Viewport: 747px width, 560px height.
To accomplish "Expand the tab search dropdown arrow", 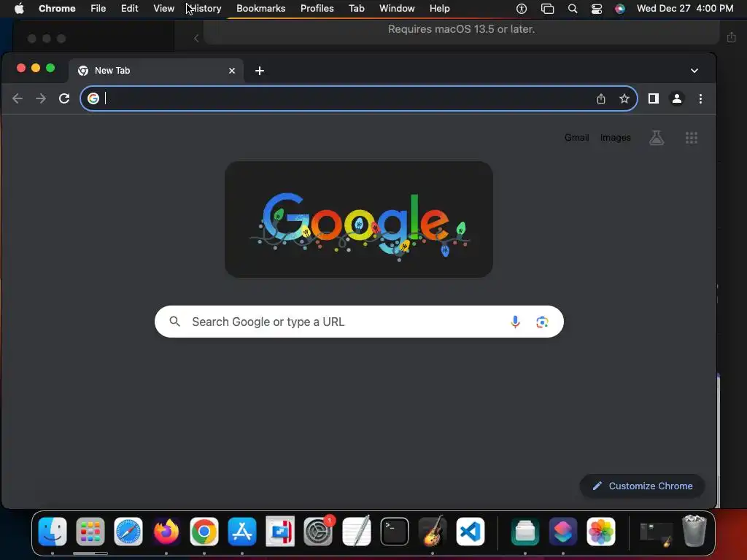I will (694, 71).
